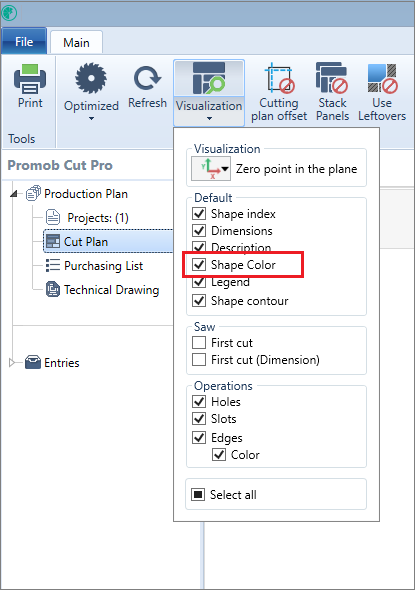This screenshot has width=415, height=590.
Task: Enable the First cut checkbox
Action: point(199,343)
